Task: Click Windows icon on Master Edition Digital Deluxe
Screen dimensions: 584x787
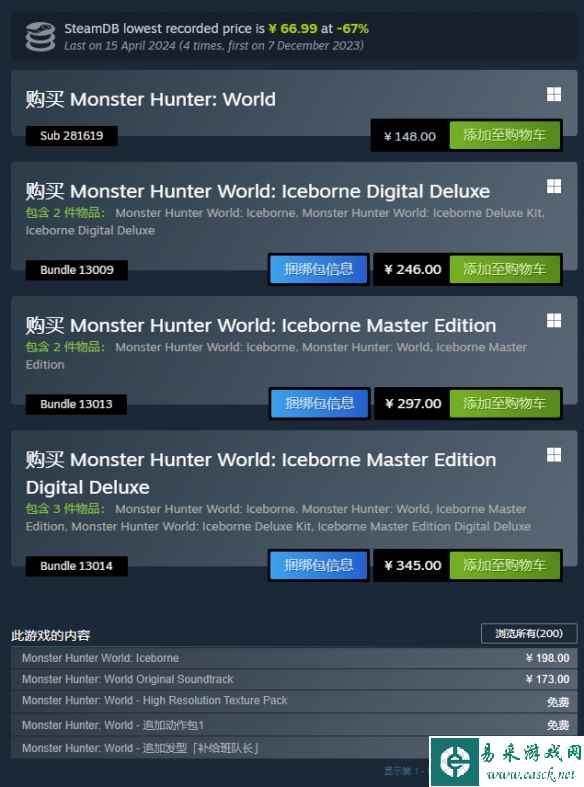Action: (x=554, y=455)
